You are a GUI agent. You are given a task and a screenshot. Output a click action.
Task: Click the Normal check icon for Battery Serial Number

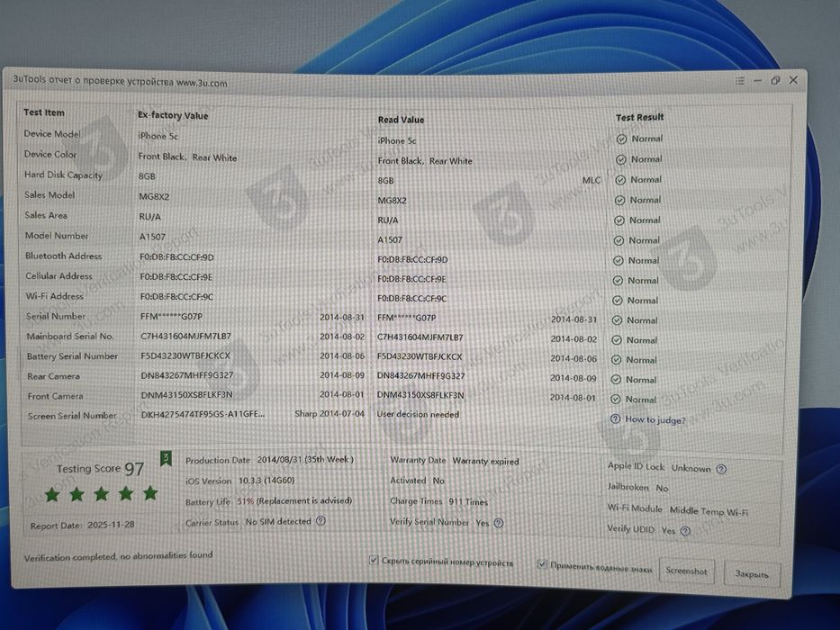(x=616, y=360)
